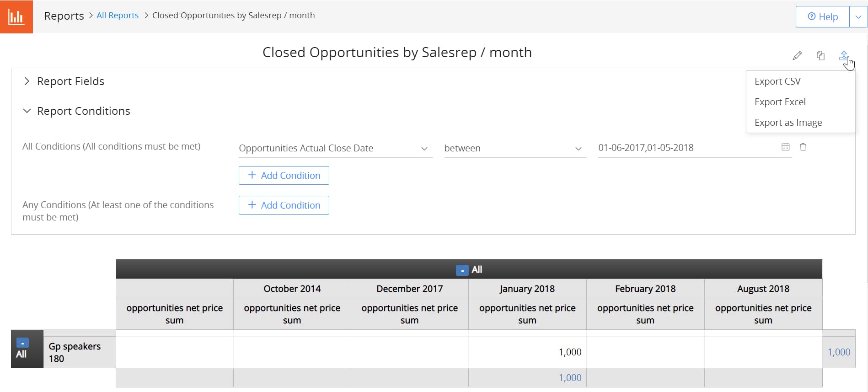This screenshot has height=392, width=868.
Task: Click the orange Reports chart logo icon
Action: click(x=16, y=17)
